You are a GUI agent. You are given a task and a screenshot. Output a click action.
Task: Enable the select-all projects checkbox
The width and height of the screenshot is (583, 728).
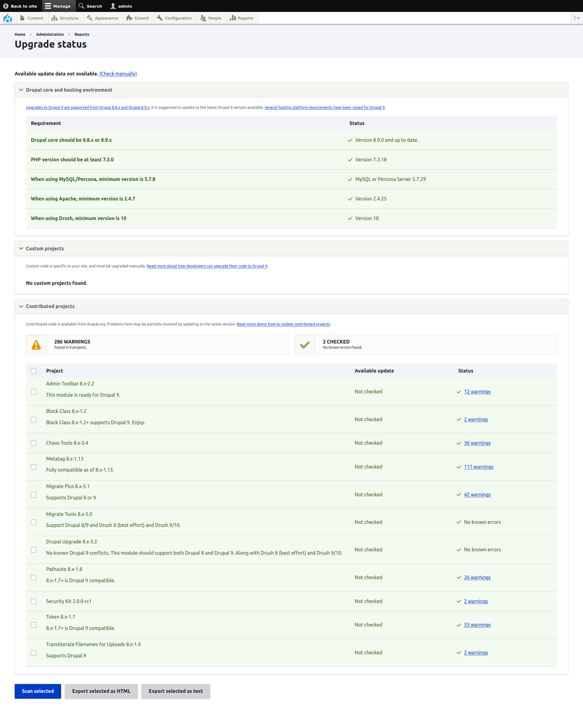34,371
